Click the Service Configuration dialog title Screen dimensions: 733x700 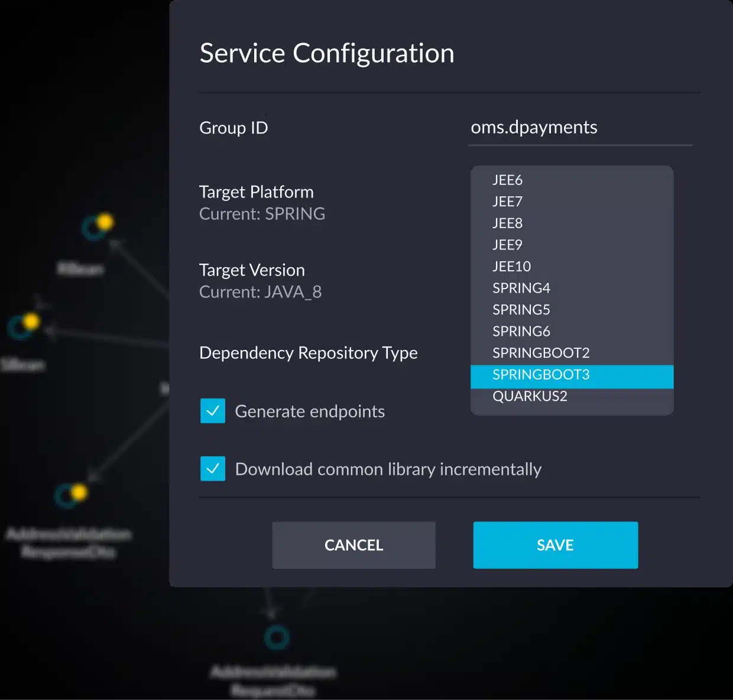(327, 53)
